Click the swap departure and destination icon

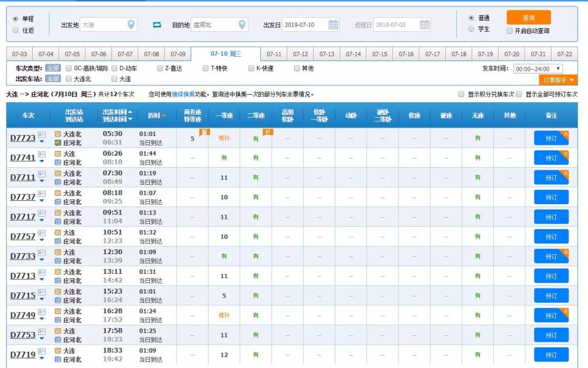click(157, 24)
